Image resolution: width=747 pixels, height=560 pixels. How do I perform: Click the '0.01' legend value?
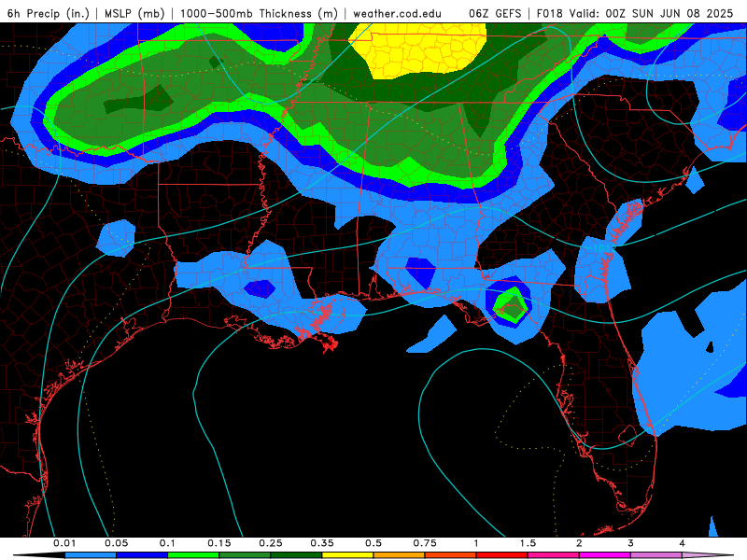pos(64,543)
